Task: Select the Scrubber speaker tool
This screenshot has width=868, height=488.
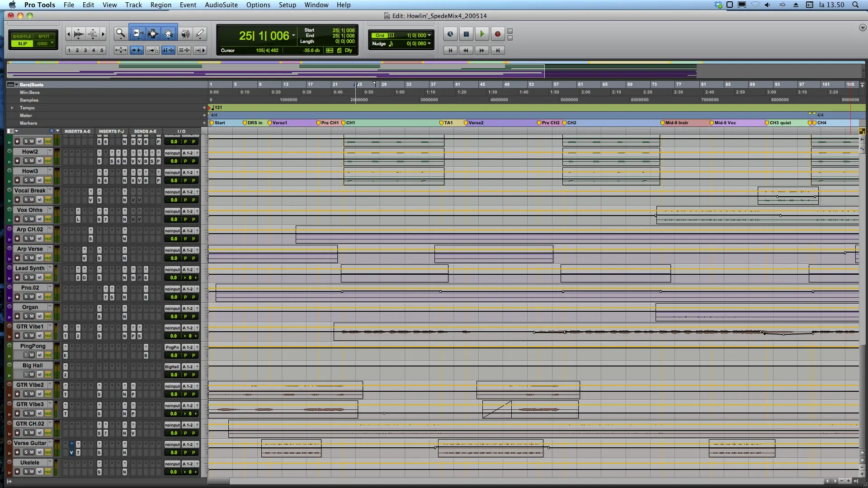Action: [185, 33]
